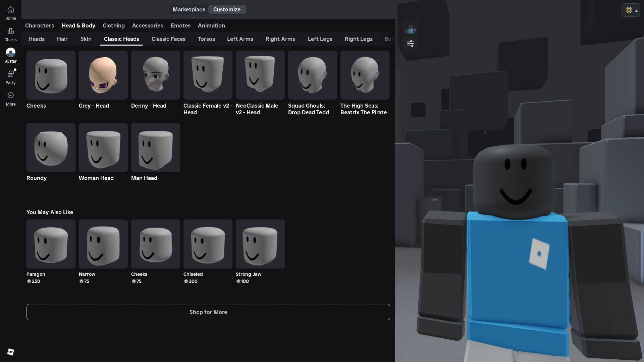
Task: Open the Home sidebar icon
Action: pos(10,13)
